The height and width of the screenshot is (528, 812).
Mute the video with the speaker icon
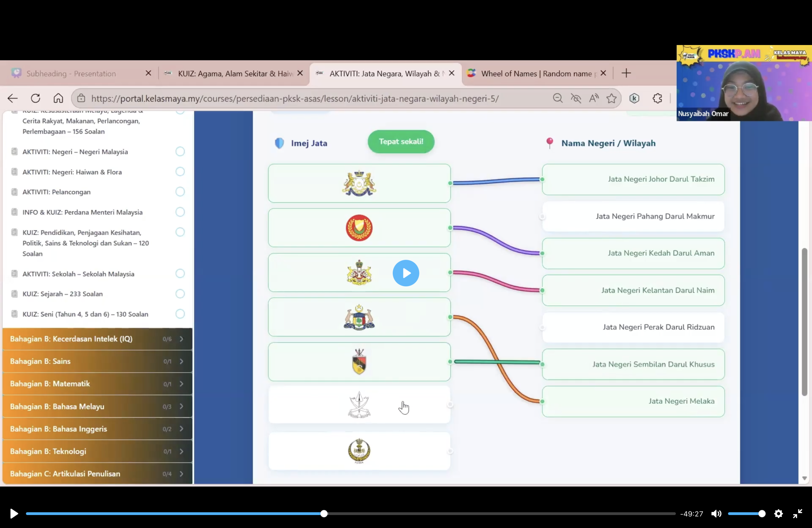[x=716, y=514]
